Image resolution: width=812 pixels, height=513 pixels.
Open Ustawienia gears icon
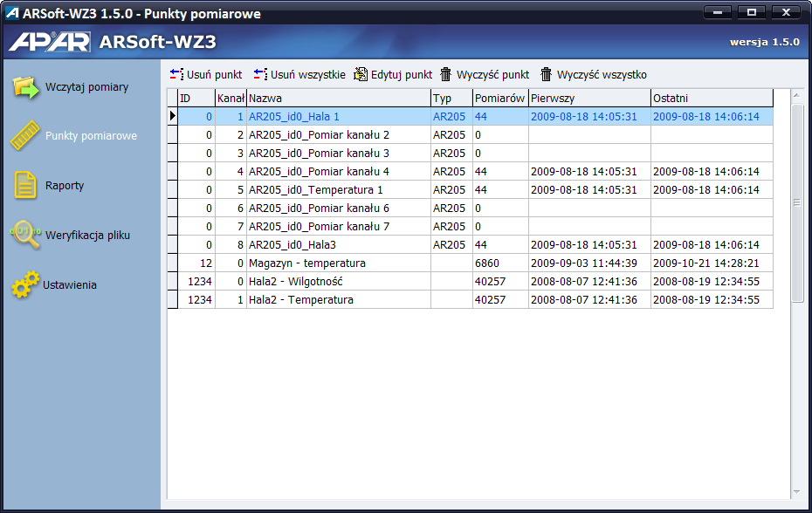coord(24,284)
